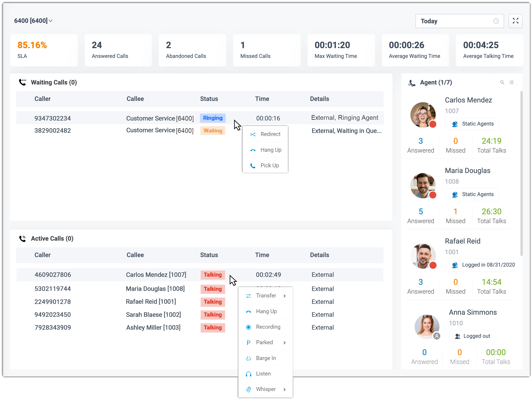
Task: Click Logged out status for Anna Simmons
Action: point(472,336)
